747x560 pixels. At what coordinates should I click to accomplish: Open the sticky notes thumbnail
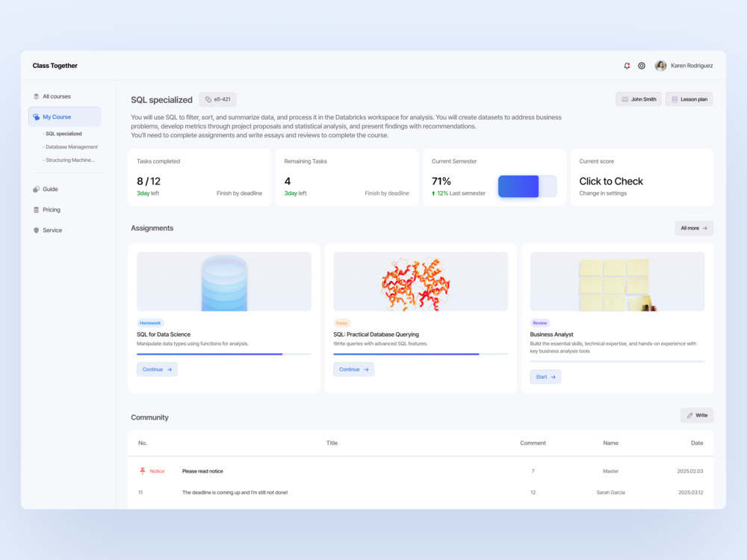[x=618, y=281]
